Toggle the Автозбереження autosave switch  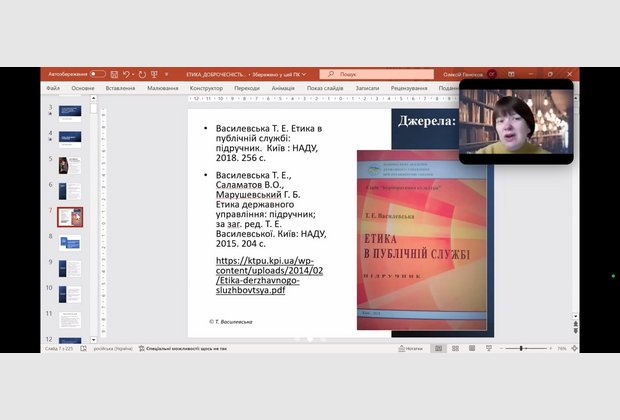[97, 74]
